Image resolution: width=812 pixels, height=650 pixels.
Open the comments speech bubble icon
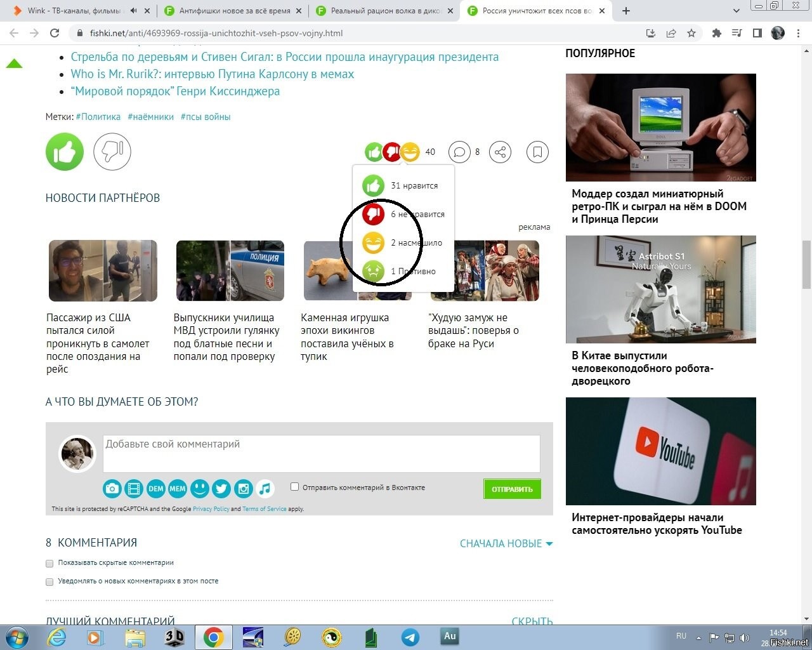(x=459, y=152)
